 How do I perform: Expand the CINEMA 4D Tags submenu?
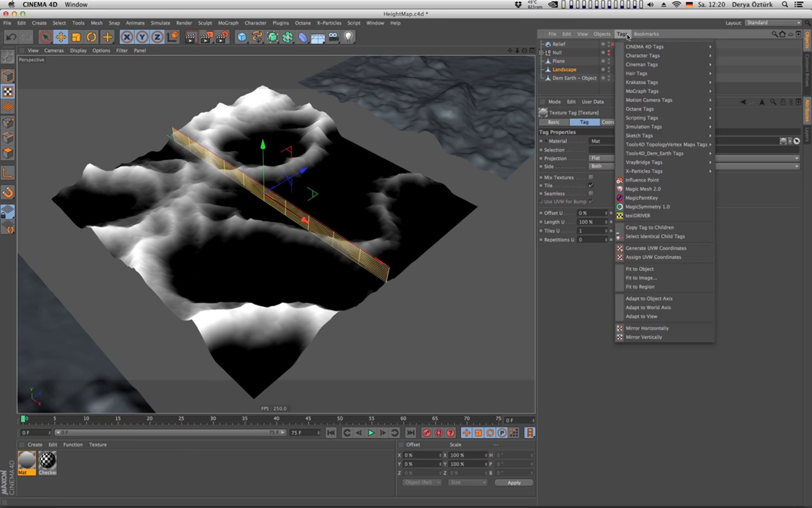point(665,47)
